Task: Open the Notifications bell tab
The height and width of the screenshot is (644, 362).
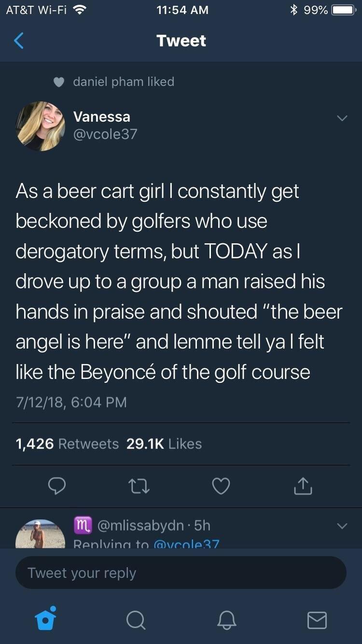Action: 226,620
